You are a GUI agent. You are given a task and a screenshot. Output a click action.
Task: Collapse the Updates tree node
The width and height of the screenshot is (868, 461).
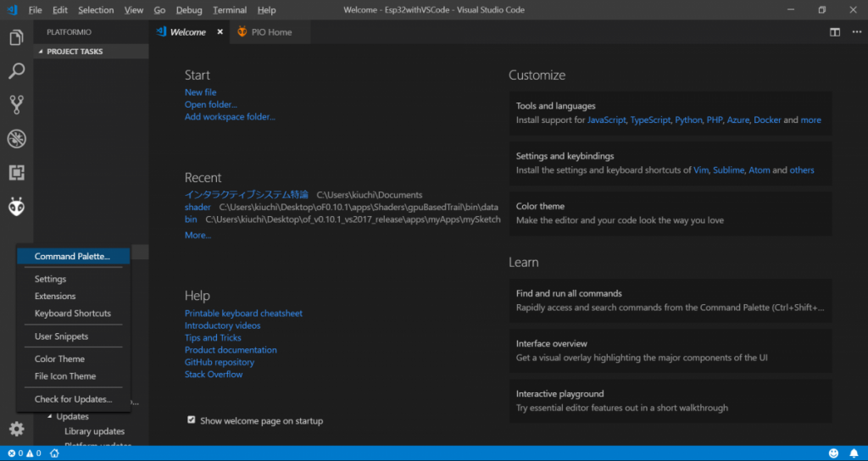50,417
